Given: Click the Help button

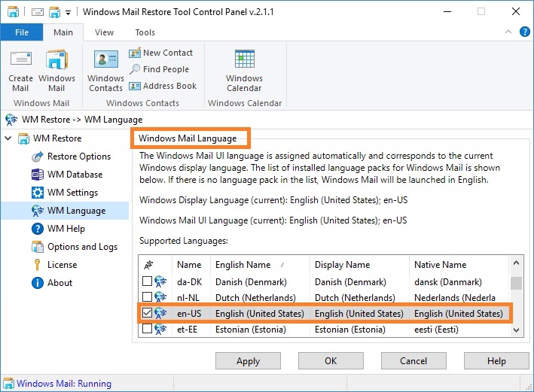Looking at the screenshot, I should tap(496, 360).
